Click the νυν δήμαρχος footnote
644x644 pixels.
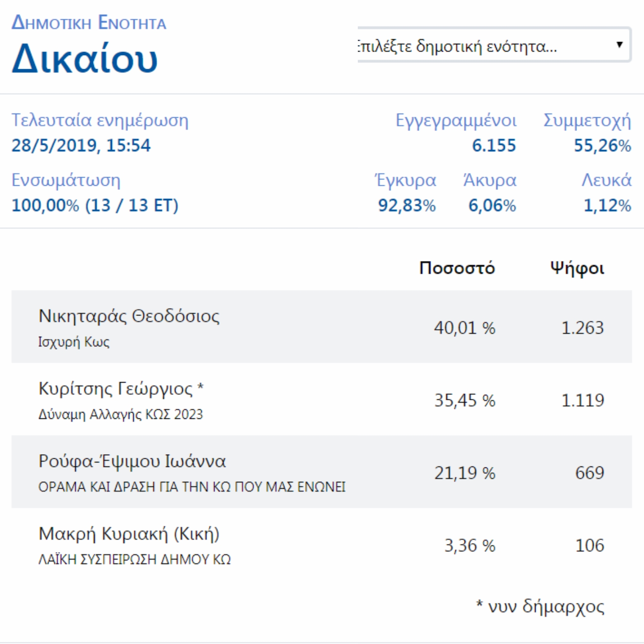click(540, 606)
